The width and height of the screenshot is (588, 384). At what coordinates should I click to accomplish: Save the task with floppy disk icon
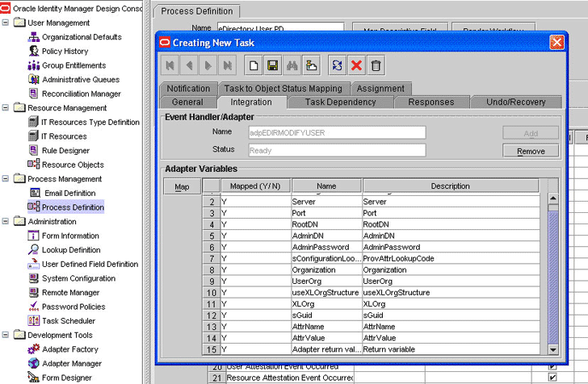tap(273, 65)
